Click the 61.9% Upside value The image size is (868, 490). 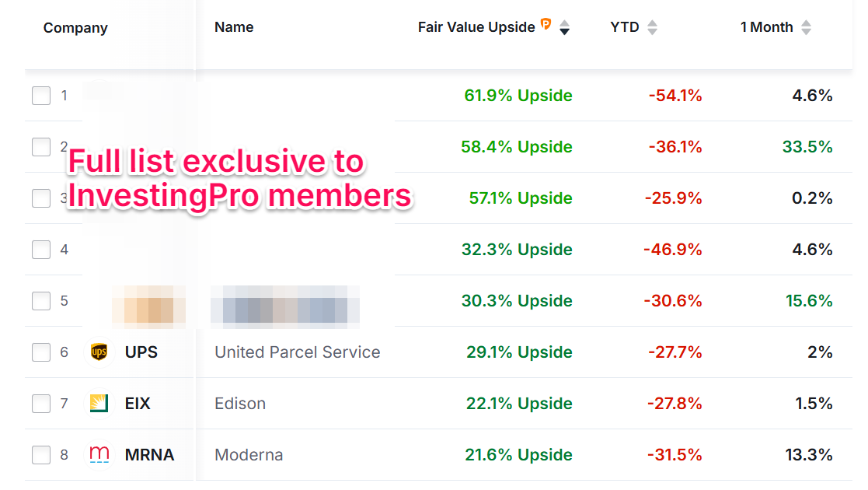pyautogui.click(x=518, y=96)
